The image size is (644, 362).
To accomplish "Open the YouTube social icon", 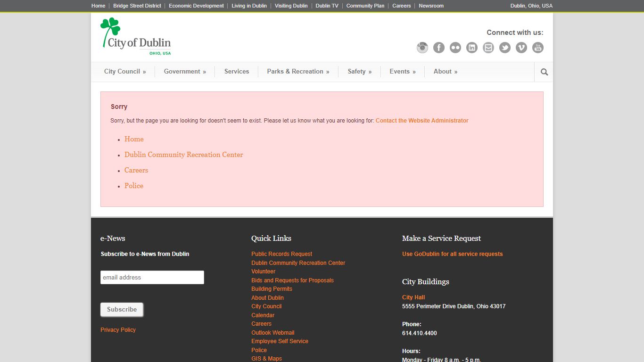I will 538,48.
